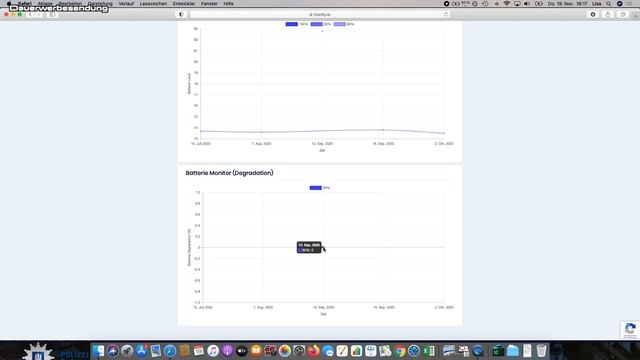
Task: Open Photos from the Dock
Action: click(x=284, y=351)
